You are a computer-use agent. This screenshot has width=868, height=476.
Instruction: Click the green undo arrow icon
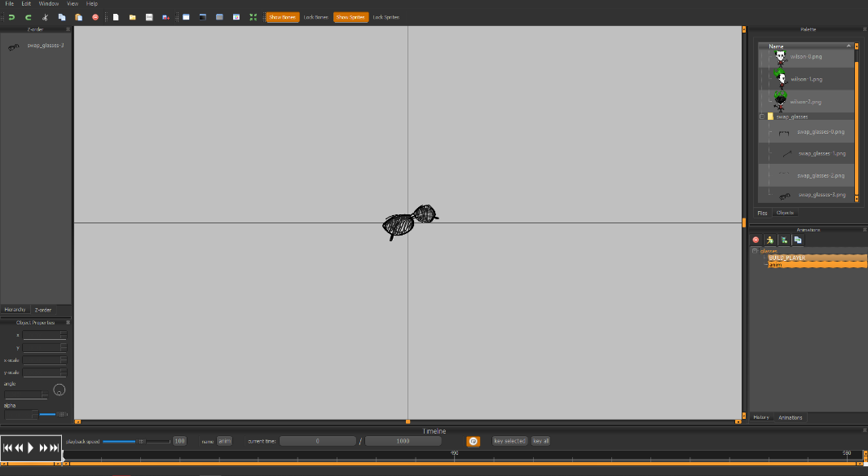pyautogui.click(x=11, y=17)
